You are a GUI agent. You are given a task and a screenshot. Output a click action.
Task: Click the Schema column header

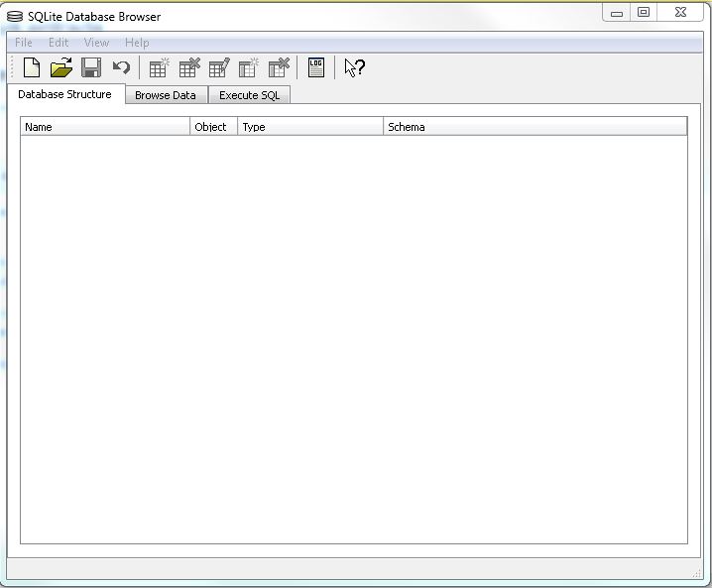[535, 127]
